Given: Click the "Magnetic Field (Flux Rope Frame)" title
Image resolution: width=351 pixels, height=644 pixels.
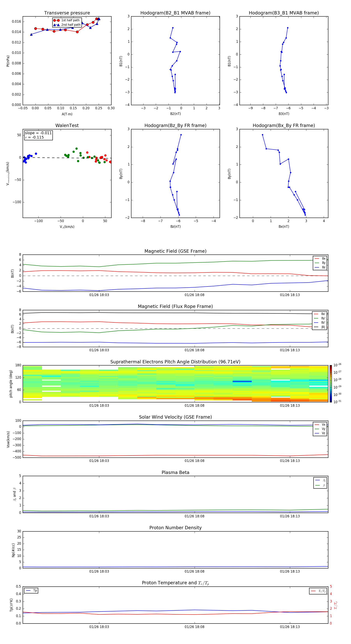Looking at the screenshot, I should point(175,307).
